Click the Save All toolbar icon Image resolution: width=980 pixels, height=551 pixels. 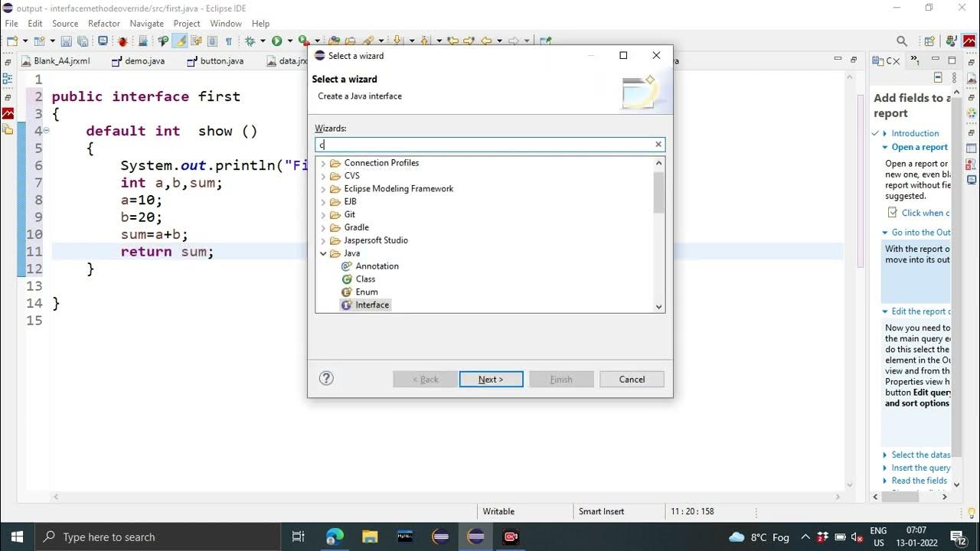82,41
